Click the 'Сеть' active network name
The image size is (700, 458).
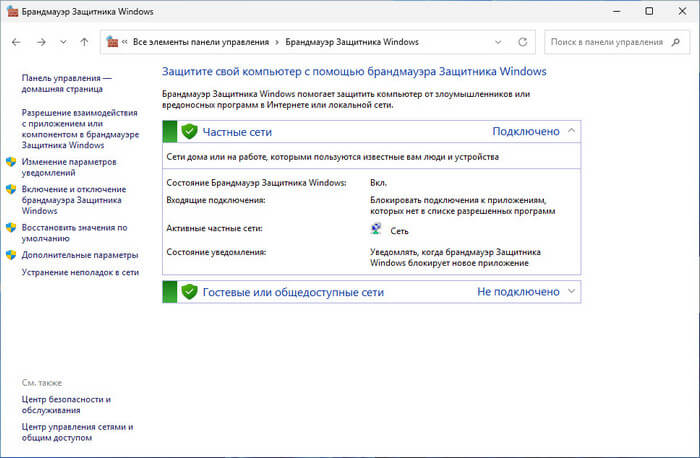point(399,231)
